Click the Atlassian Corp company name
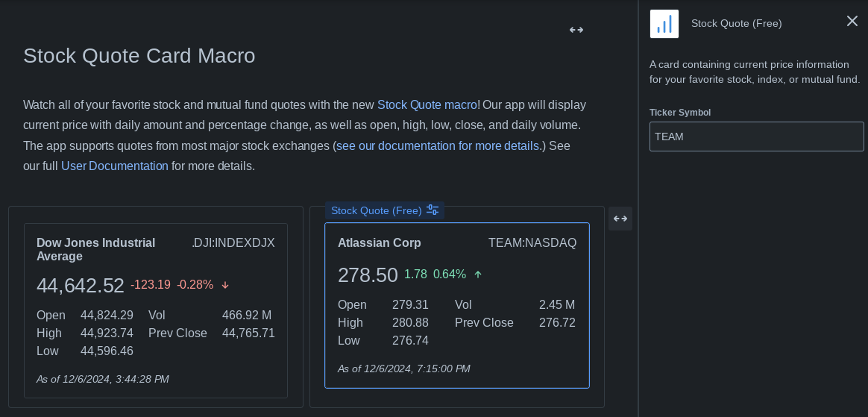The height and width of the screenshot is (417, 868). pyautogui.click(x=380, y=242)
